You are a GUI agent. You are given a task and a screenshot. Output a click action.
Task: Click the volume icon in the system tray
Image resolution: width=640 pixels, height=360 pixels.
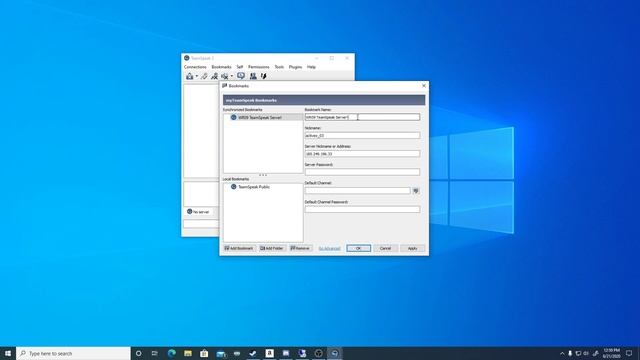(587, 353)
